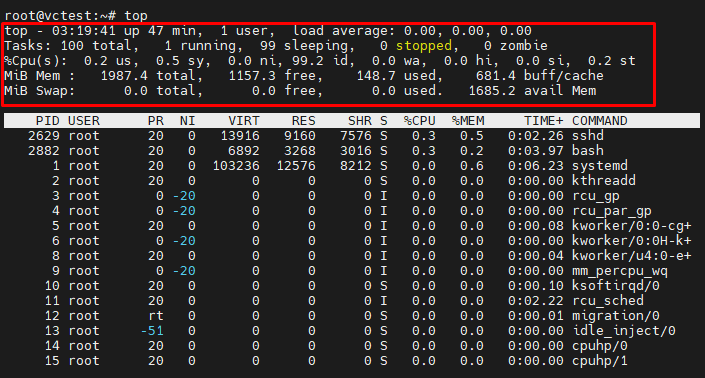Click the 9160 RES value for sshd
Viewport: 705px width, 378px height.
pyautogui.click(x=300, y=136)
